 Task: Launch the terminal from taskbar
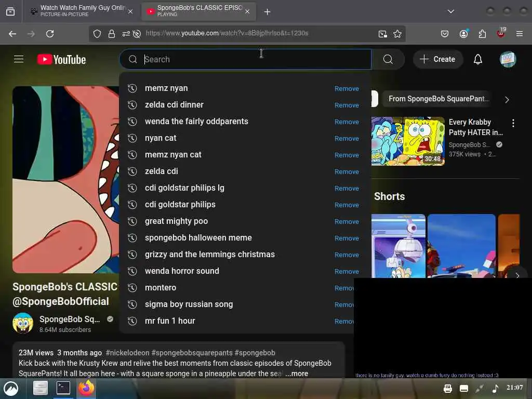click(63, 388)
